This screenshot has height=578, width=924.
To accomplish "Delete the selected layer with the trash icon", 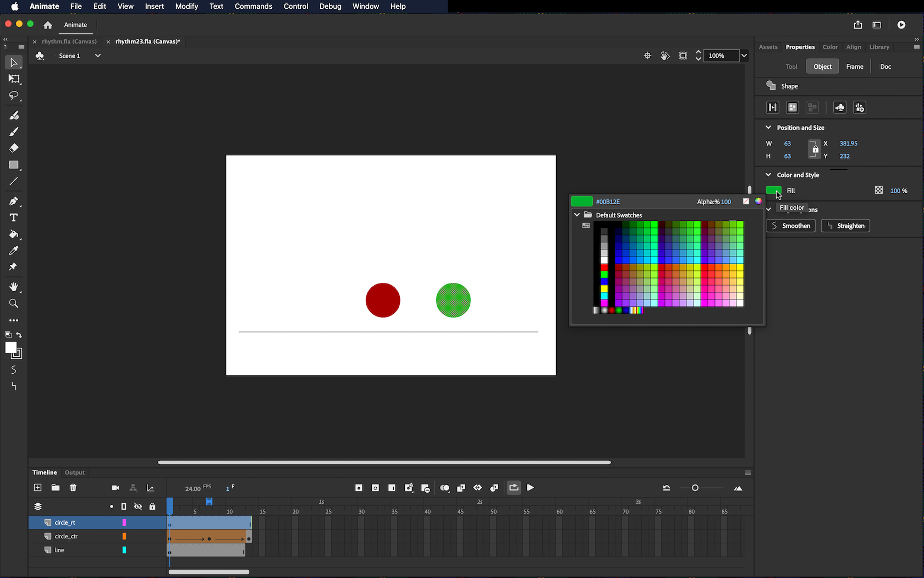I will click(x=73, y=488).
